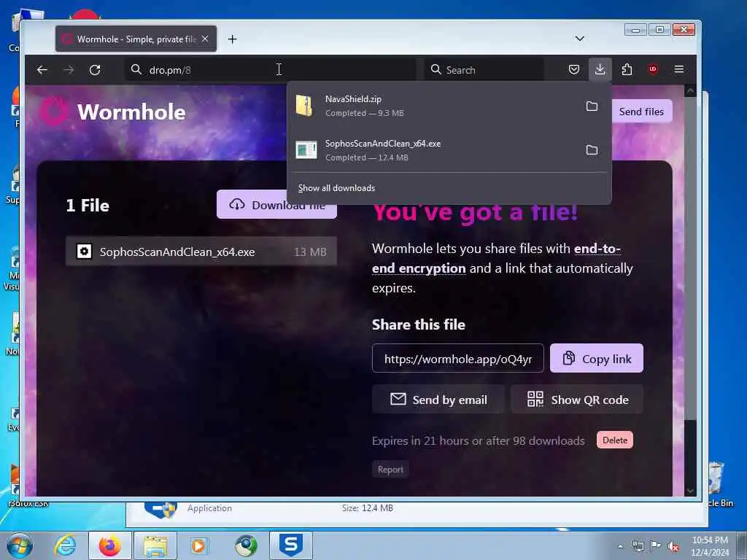Click the browser forward arrow
This screenshot has height=560, width=747.
69,70
